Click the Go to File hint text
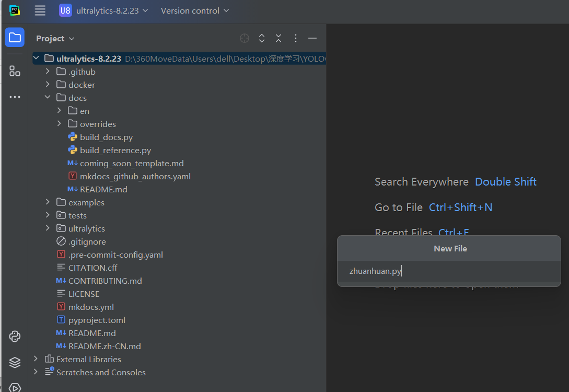 coord(399,207)
